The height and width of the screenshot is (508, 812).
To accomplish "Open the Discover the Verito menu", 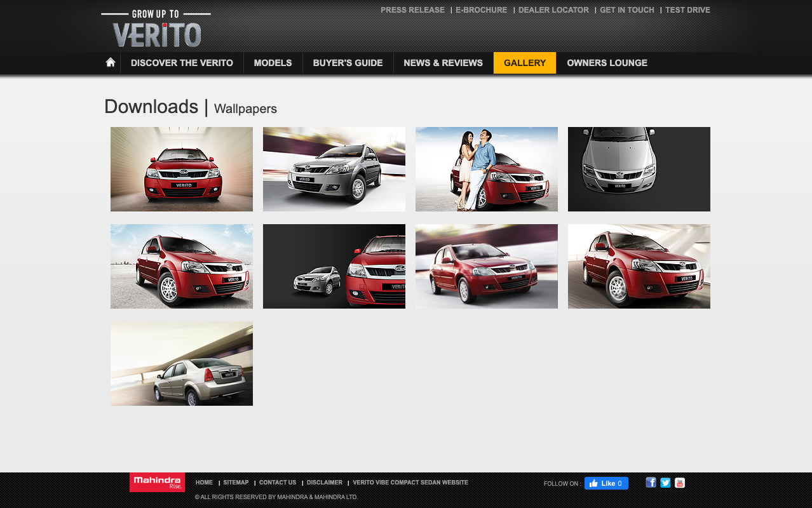I will pos(182,63).
